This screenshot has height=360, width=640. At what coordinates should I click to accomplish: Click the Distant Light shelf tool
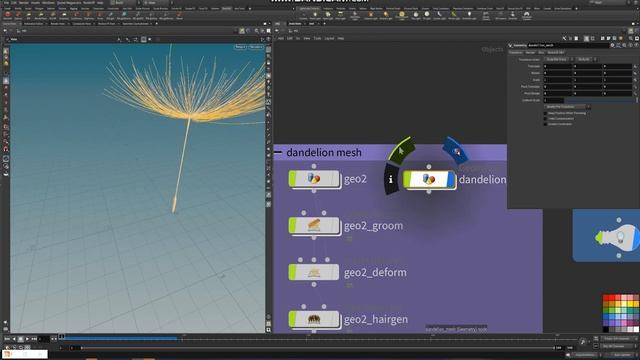(386, 16)
